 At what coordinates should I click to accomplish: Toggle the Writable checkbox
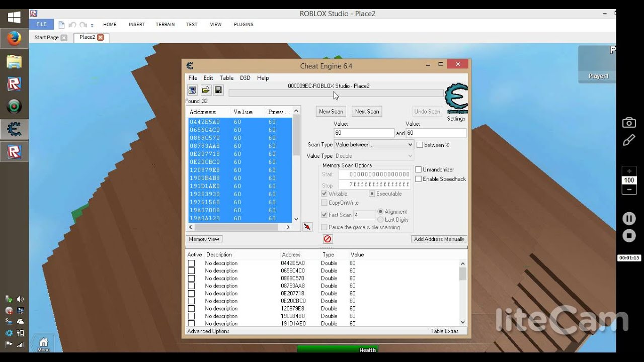[324, 194]
